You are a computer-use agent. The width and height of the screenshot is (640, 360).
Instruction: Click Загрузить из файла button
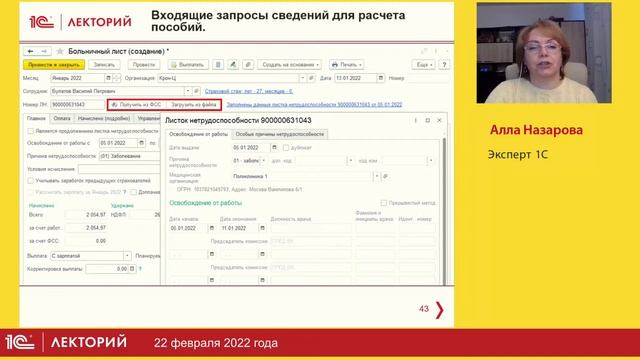click(x=193, y=105)
